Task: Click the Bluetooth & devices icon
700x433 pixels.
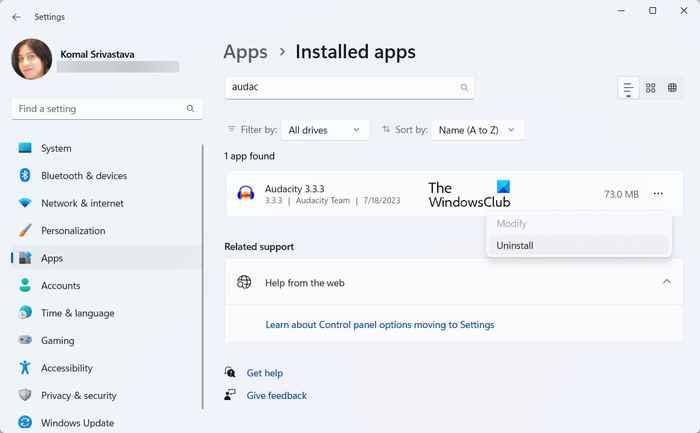Action: (x=25, y=176)
